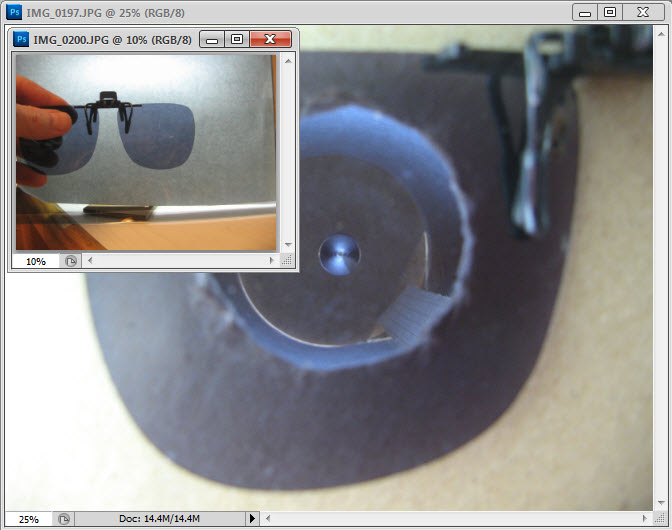This screenshot has width=672, height=530.
Task: Maximize the IMG_0200.JPG document window
Action: pos(237,40)
